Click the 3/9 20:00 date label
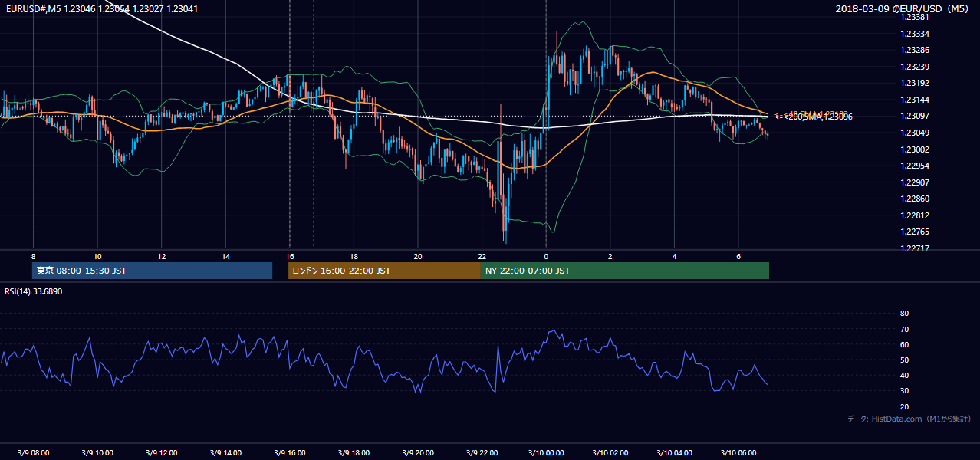Viewport: 980px width, 460px height. [x=417, y=452]
